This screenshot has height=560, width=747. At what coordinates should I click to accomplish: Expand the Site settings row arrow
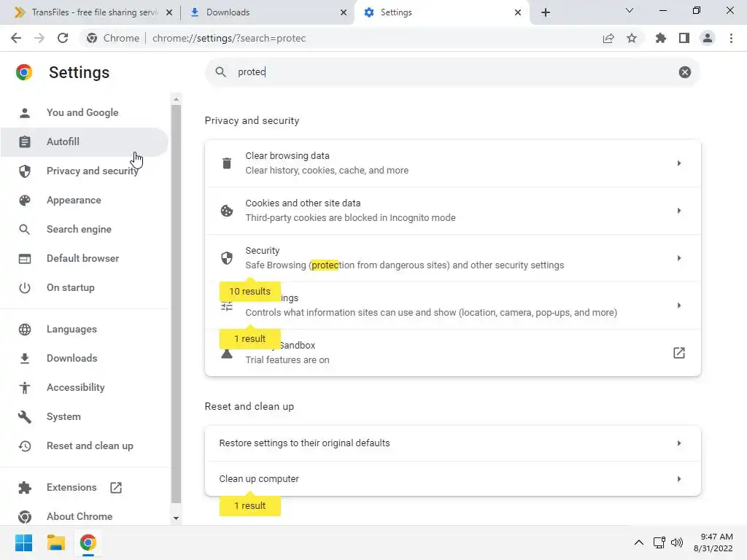click(x=679, y=306)
